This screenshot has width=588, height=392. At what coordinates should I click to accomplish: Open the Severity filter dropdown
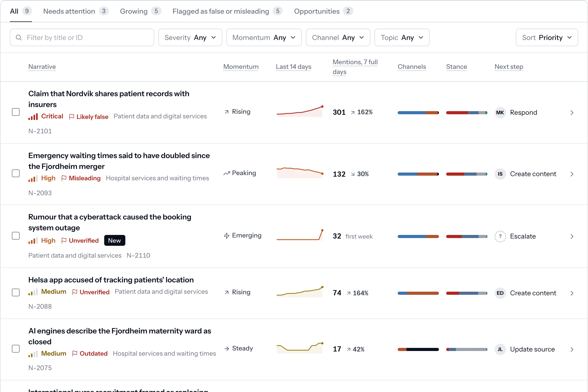190,38
